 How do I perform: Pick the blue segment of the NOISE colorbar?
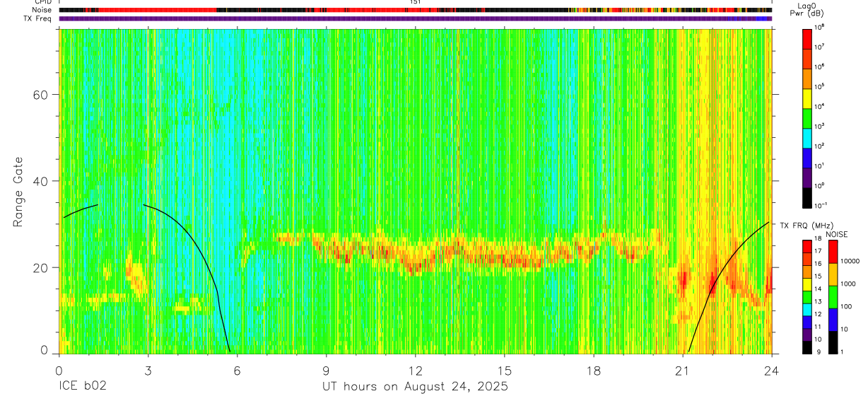[x=833, y=320]
